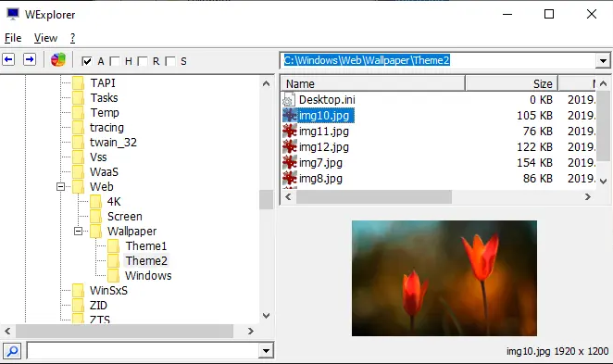
Task: Collapse the Wallpaper folder tree node
Action: click(78, 231)
